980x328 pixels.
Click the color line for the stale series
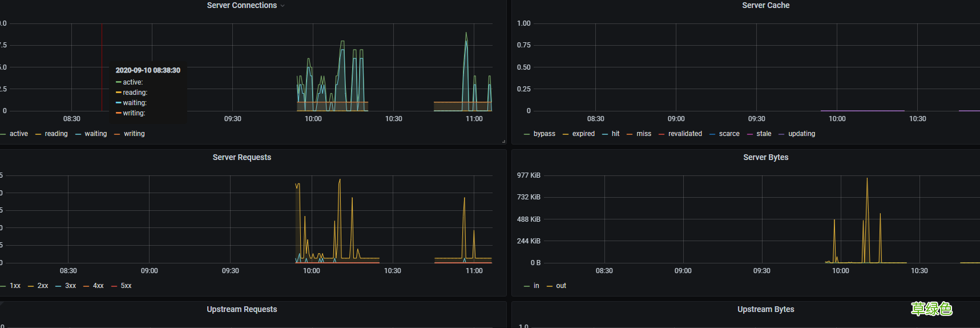coord(750,134)
